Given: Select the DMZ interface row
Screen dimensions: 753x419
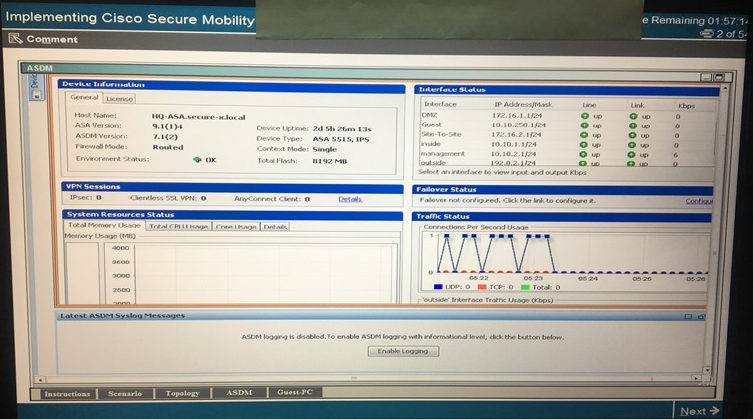Looking at the screenshot, I should [567, 116].
